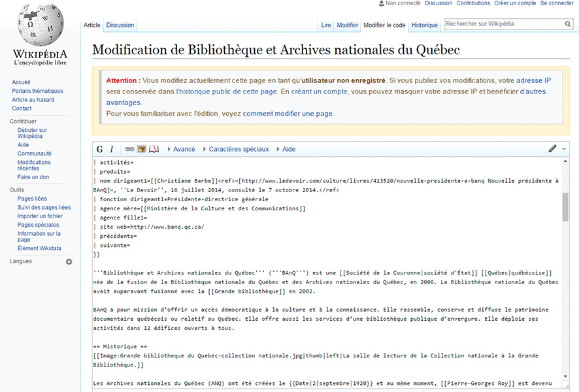
Task: Open the Pages spéciales link
Action: tap(38, 225)
